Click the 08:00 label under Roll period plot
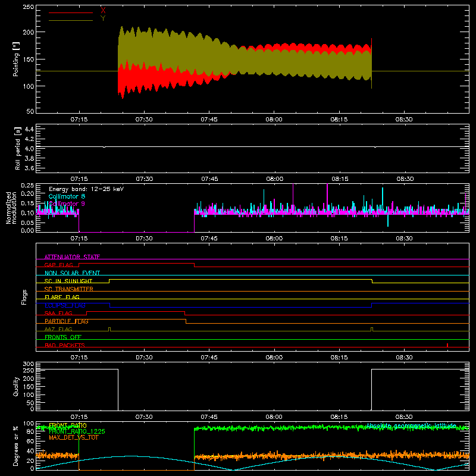 coord(274,179)
